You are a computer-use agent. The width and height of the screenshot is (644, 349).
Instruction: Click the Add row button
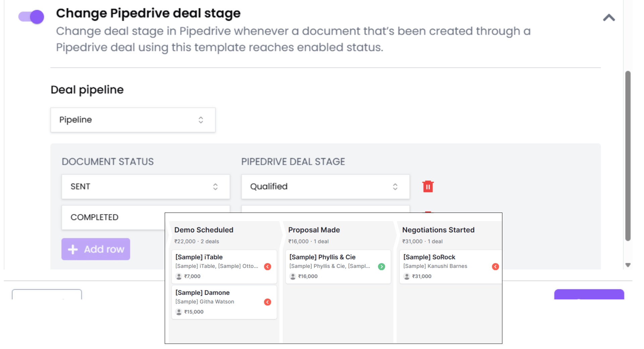click(x=96, y=249)
